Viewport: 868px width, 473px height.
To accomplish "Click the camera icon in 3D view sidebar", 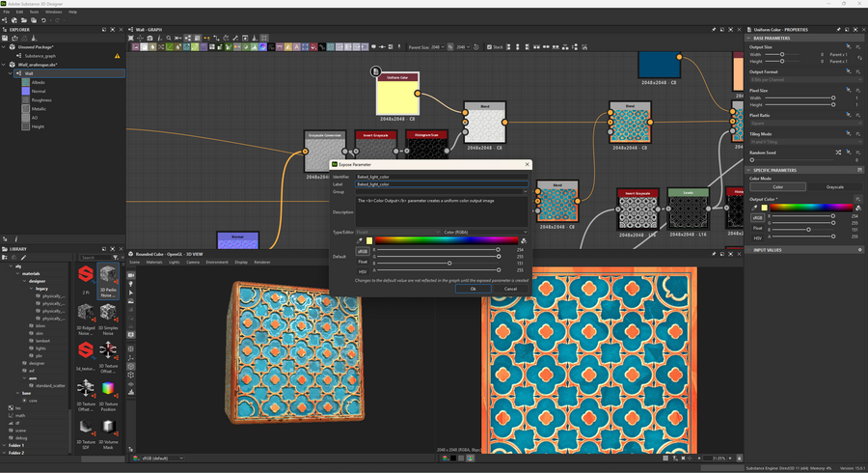I will (x=131, y=275).
